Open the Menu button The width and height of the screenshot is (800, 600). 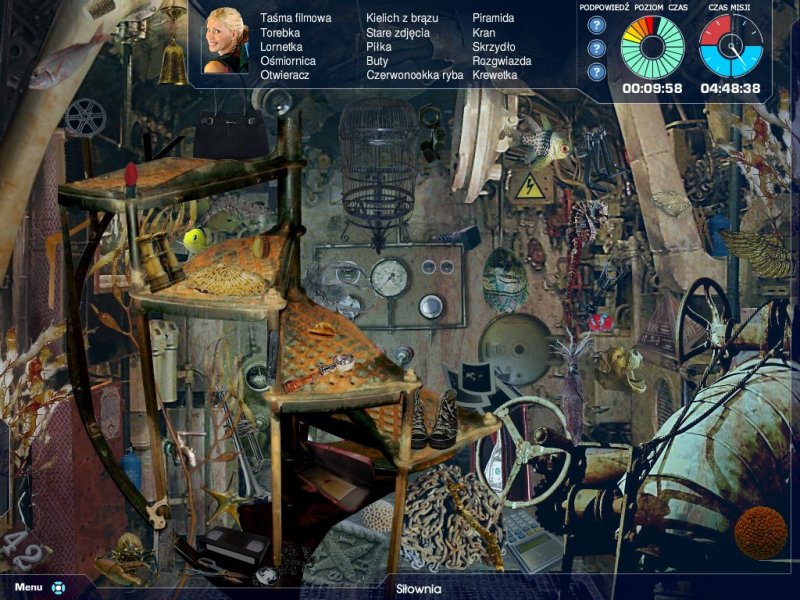click(x=28, y=587)
